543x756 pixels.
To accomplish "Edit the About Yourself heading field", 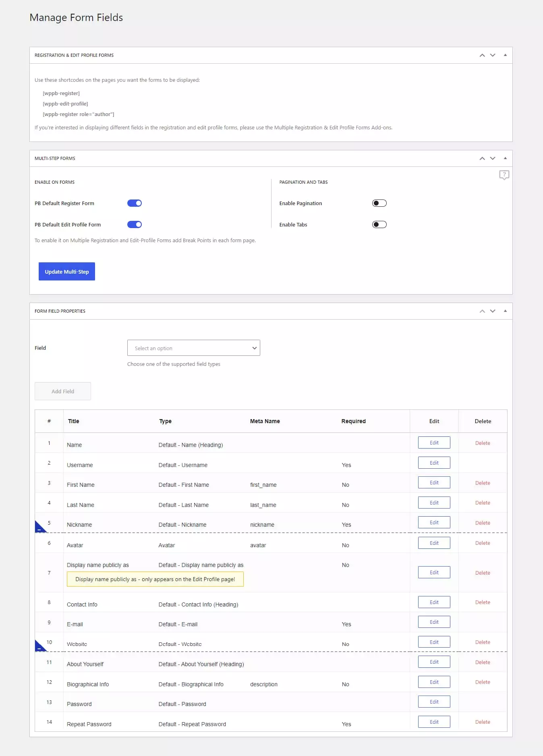I will pos(434,662).
